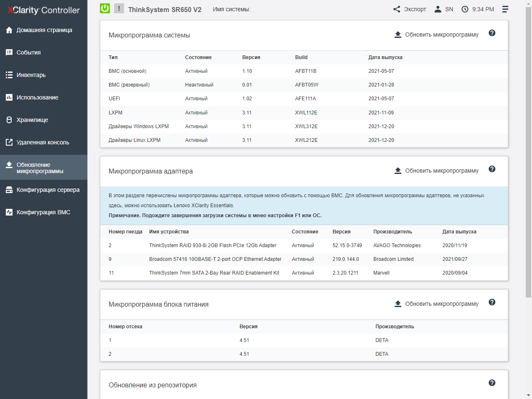
Task: Click Драйверы Linux LXPM row label
Action: click(134, 140)
